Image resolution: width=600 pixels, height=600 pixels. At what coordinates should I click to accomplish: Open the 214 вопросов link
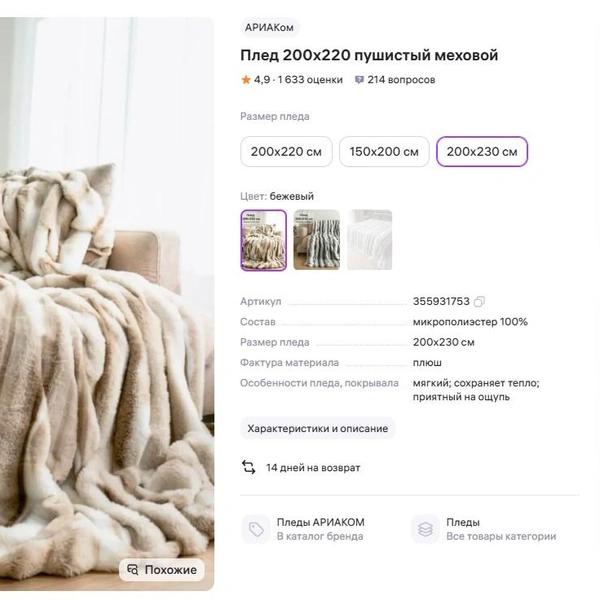[401, 80]
